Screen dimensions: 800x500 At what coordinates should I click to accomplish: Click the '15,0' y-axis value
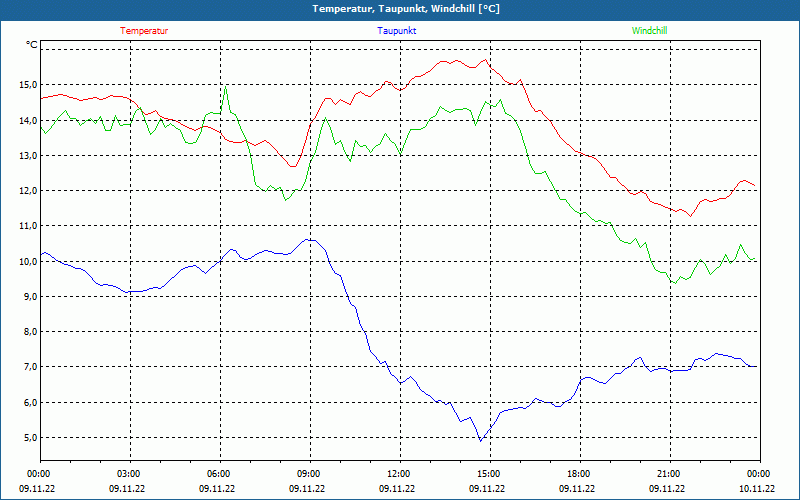tap(28, 85)
